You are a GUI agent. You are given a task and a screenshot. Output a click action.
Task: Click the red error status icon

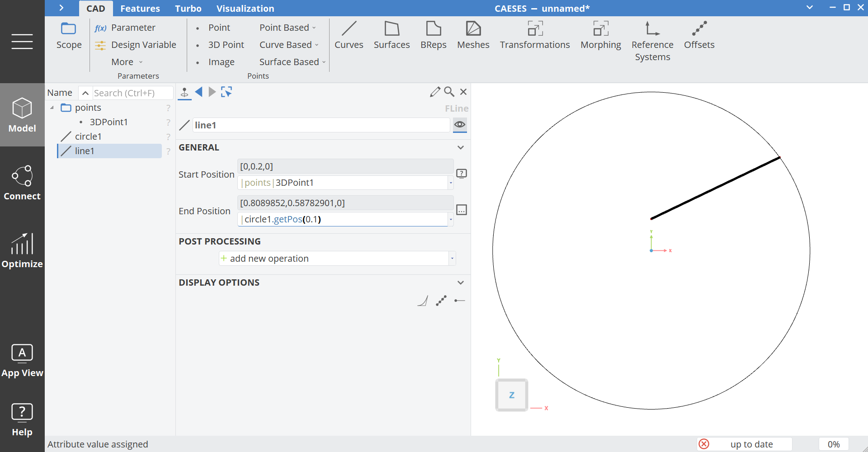pos(704,444)
